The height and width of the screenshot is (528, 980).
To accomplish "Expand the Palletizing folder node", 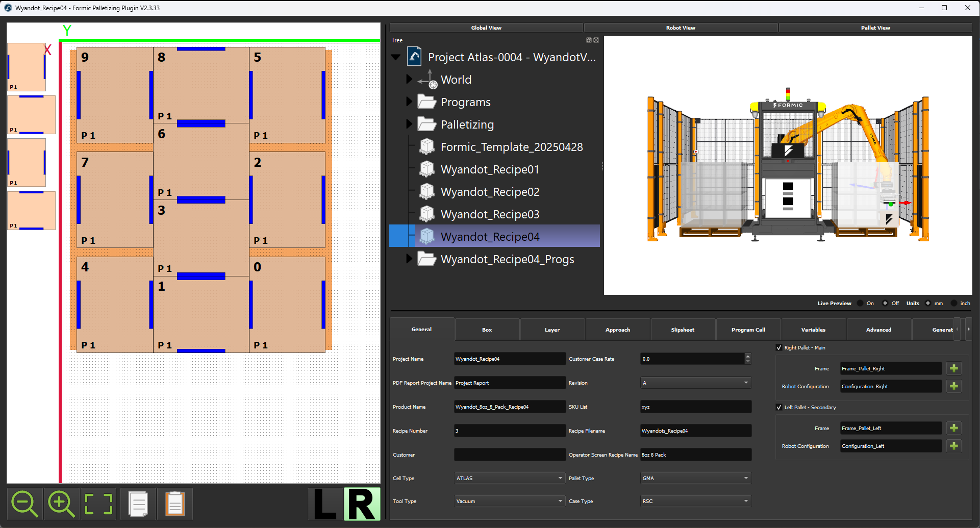I will click(x=409, y=124).
